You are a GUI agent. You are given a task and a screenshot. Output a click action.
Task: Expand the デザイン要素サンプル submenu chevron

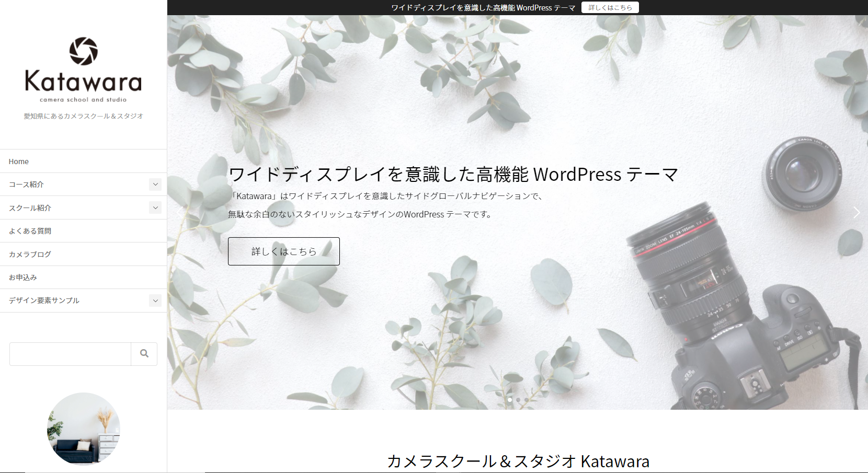pyautogui.click(x=155, y=301)
